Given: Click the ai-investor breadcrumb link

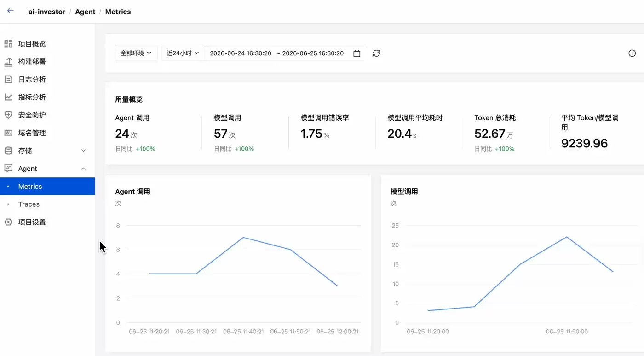Looking at the screenshot, I should [47, 12].
